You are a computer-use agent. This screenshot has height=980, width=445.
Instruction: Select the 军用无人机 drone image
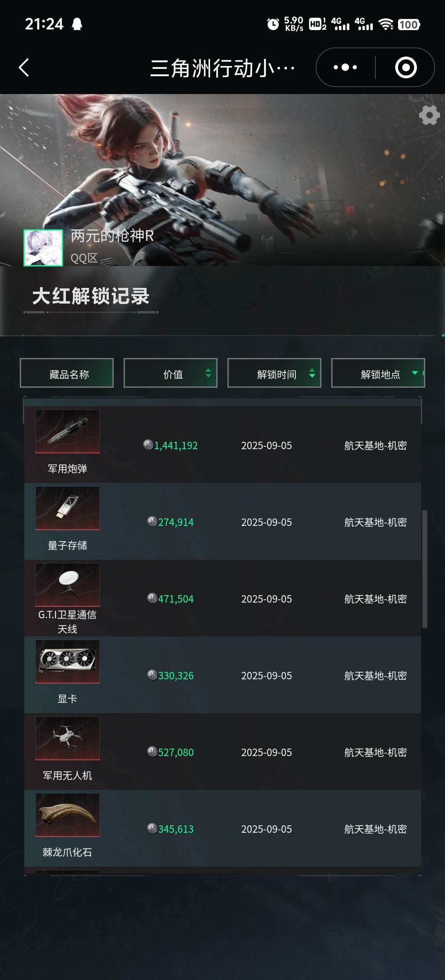click(68, 738)
